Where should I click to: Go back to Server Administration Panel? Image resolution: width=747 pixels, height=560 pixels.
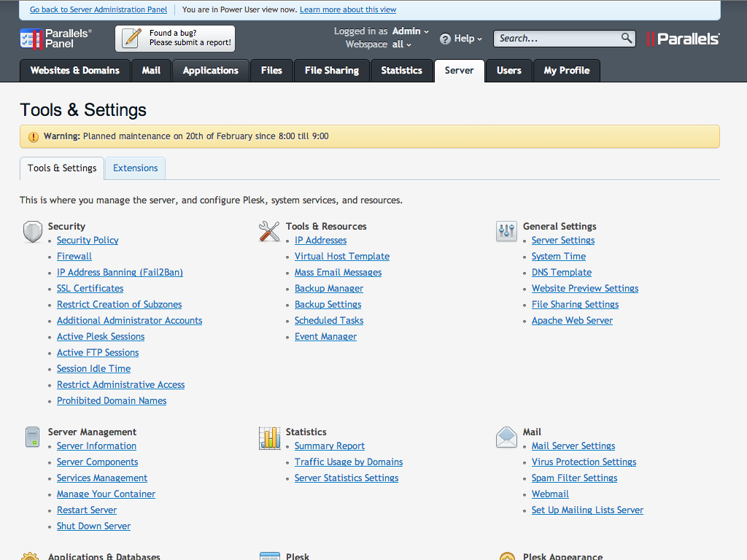point(98,10)
